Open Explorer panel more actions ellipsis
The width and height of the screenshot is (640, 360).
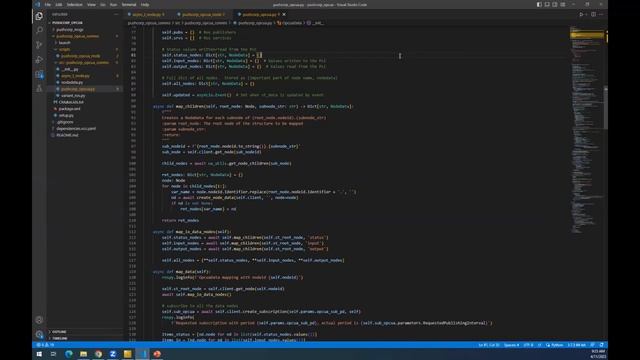point(116,14)
